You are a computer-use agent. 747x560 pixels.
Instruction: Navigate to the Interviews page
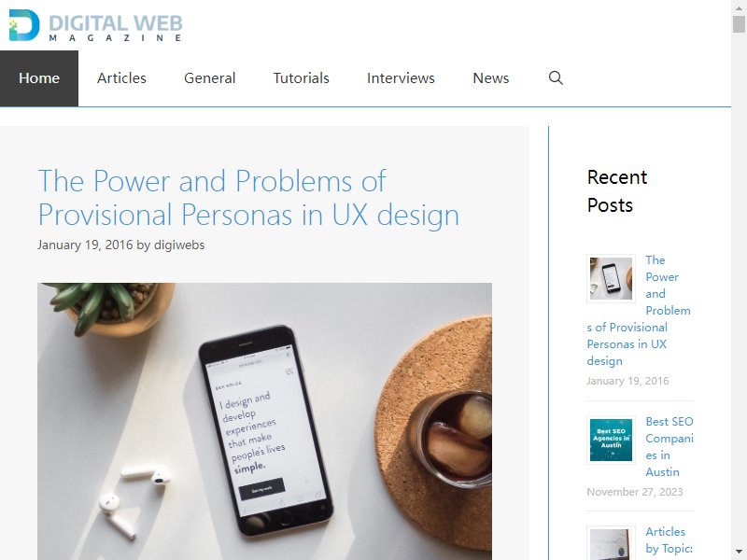[401, 78]
